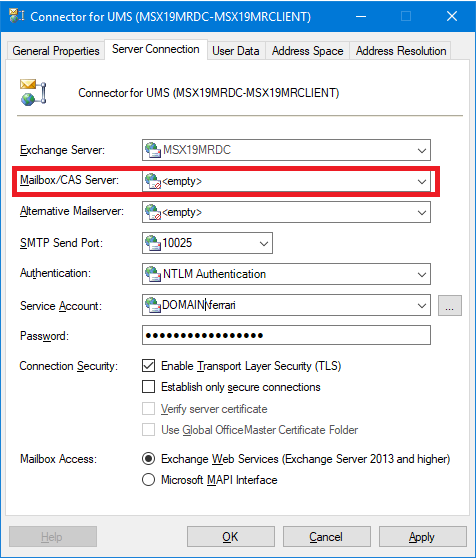This screenshot has width=476, height=558.
Task: Click the Service Account field icon
Action: click(153, 305)
